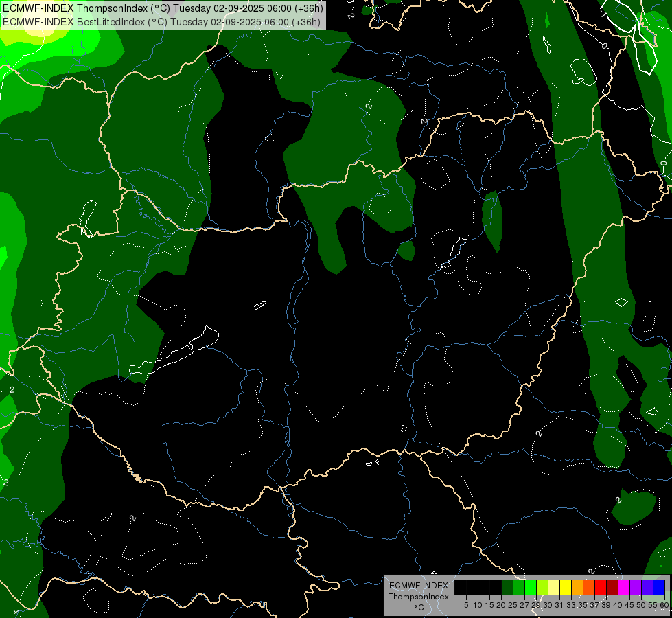The image size is (672, 618).
Task: Choose the orange 33-35 legend swatch
Action: tap(577, 587)
